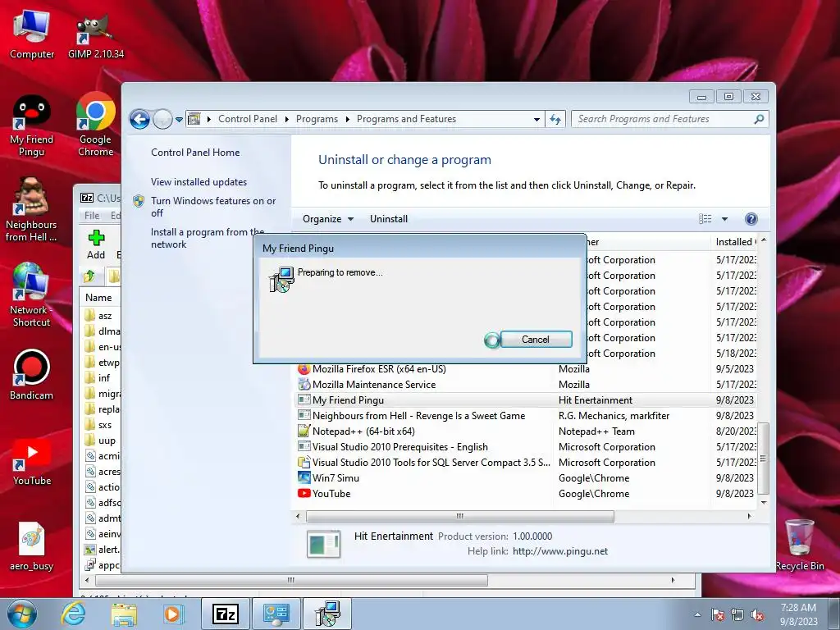Select the asz folder in 7-Zip

tap(101, 316)
